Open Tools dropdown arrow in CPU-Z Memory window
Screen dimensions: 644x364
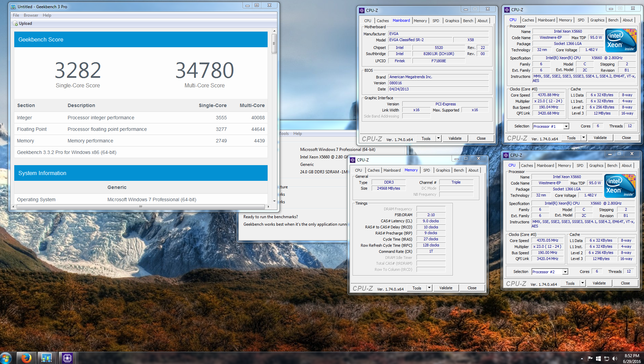429,288
